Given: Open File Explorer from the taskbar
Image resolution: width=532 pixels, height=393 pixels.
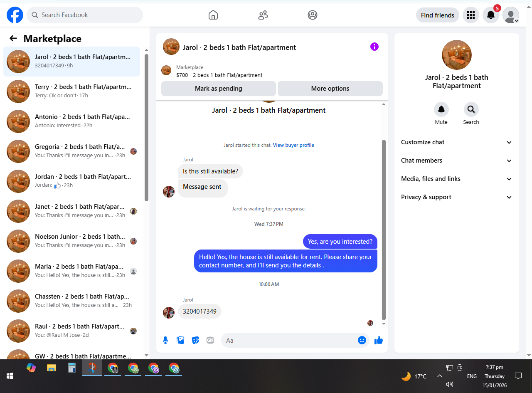Looking at the screenshot, I should 51,368.
